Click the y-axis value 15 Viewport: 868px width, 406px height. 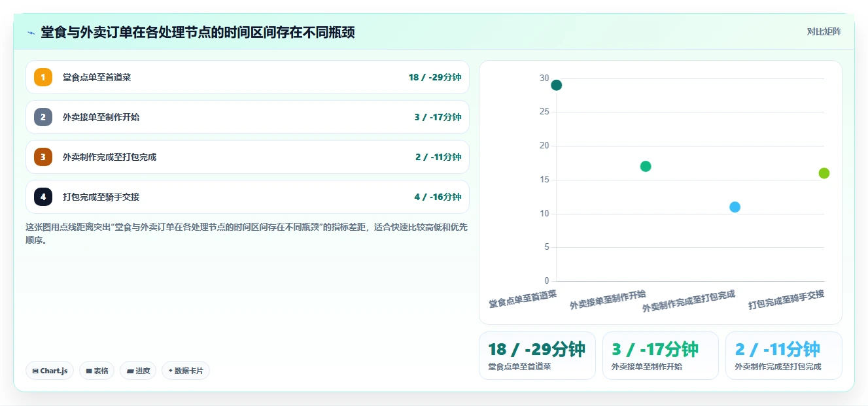(544, 180)
